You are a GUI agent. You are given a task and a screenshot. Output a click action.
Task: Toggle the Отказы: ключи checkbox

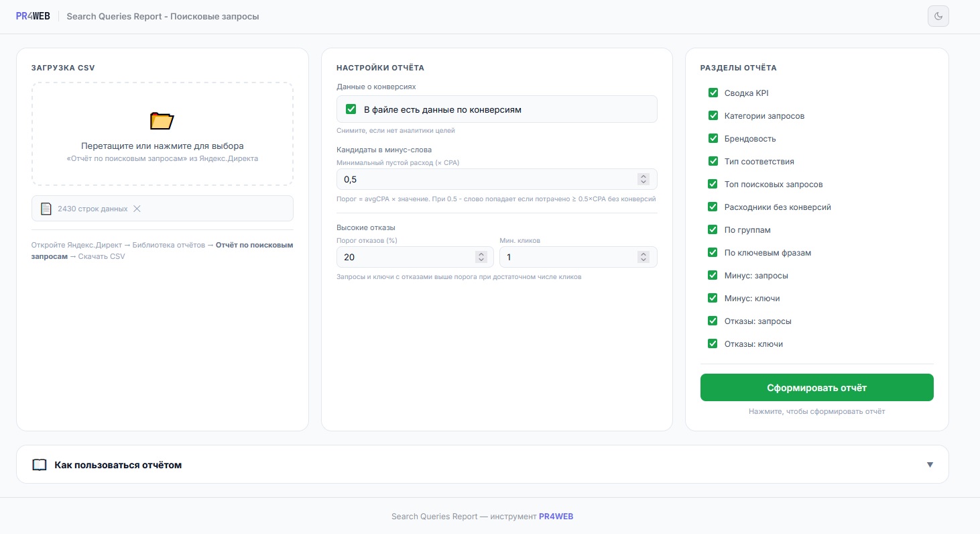(x=713, y=344)
